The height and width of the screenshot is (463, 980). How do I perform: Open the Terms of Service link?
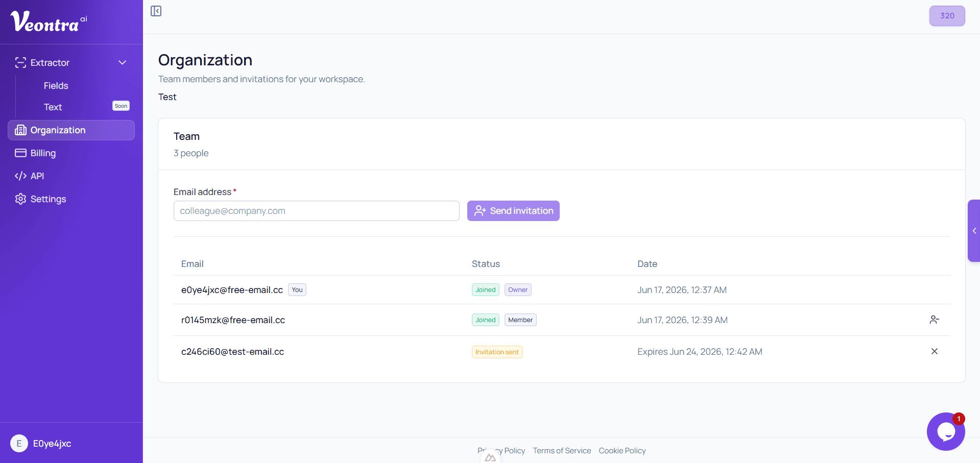pos(562,451)
